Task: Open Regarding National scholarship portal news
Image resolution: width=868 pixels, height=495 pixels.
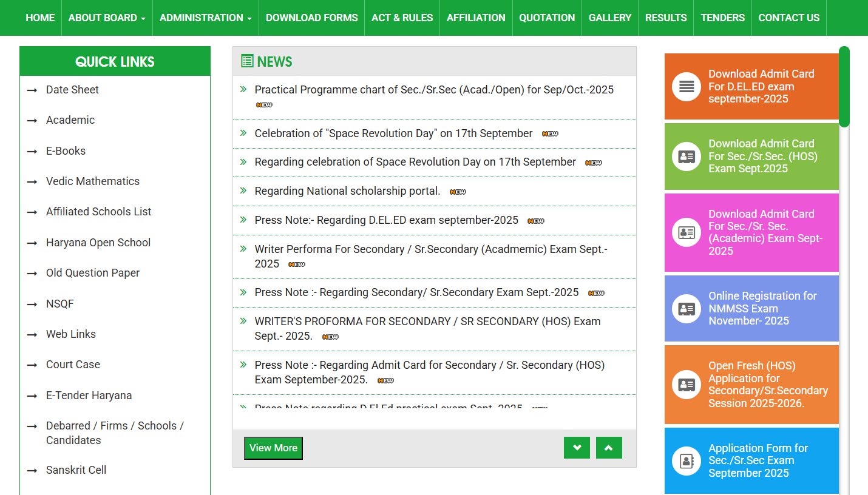Action: (347, 191)
